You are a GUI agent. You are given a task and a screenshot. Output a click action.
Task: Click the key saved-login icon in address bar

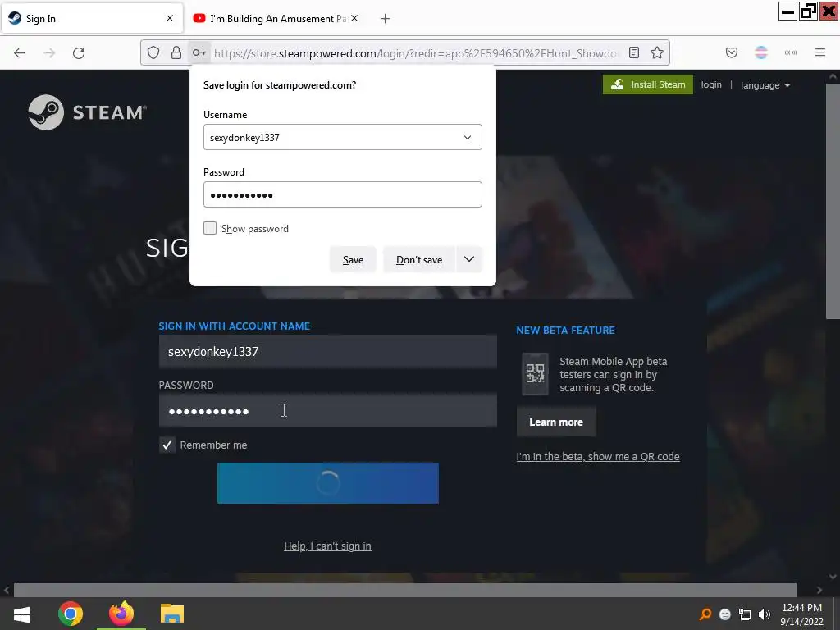(199, 52)
